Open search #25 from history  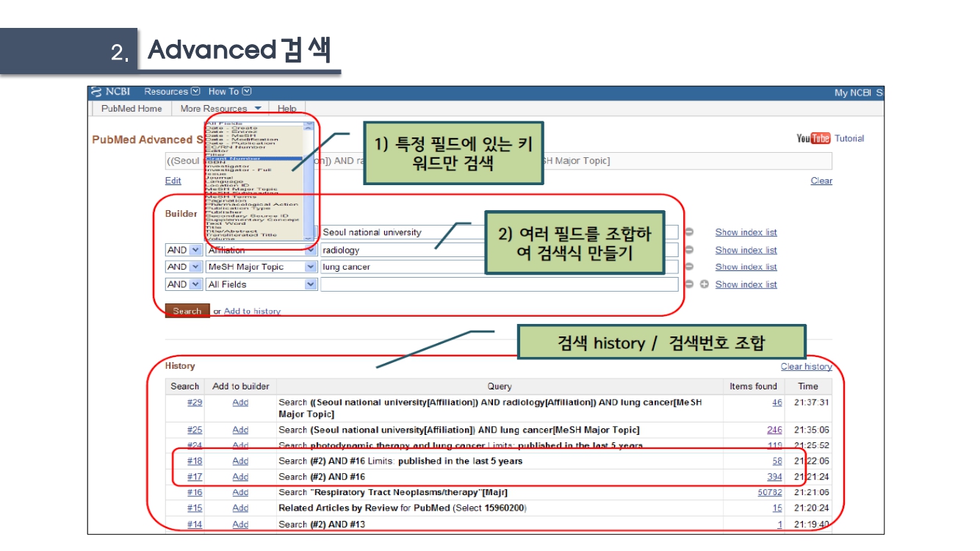[195, 430]
